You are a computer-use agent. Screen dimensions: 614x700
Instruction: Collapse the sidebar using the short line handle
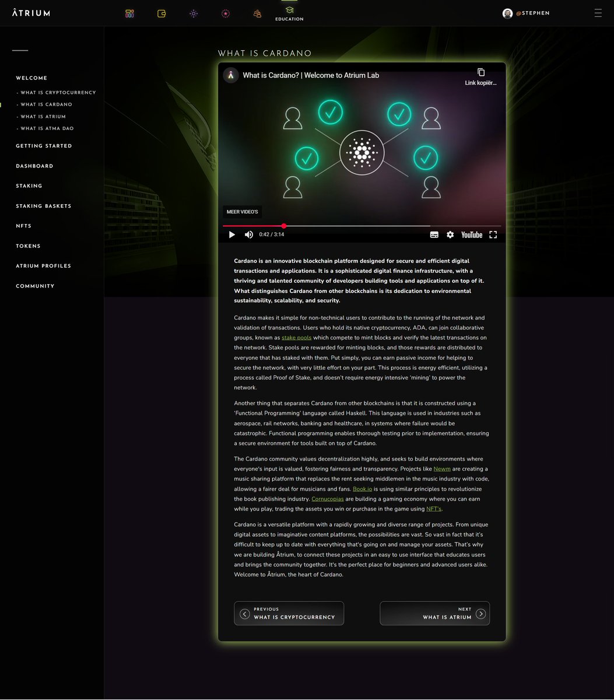click(20, 50)
